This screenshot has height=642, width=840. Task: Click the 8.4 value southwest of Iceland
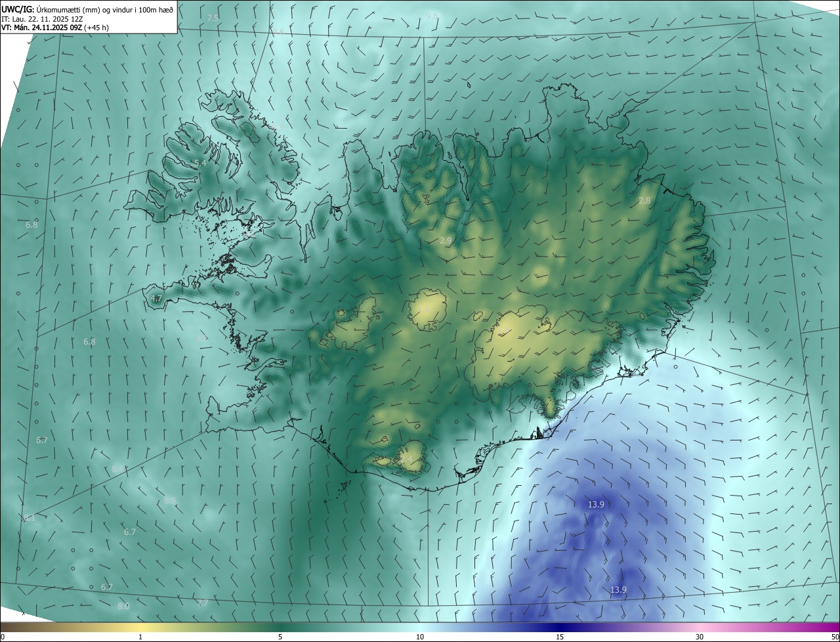(x=118, y=469)
